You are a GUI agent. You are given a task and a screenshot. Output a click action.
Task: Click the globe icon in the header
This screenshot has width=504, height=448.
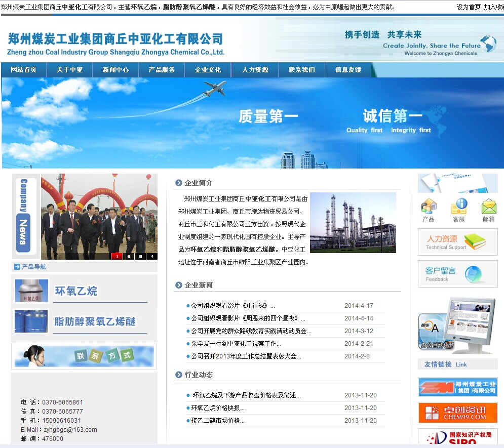click(489, 44)
